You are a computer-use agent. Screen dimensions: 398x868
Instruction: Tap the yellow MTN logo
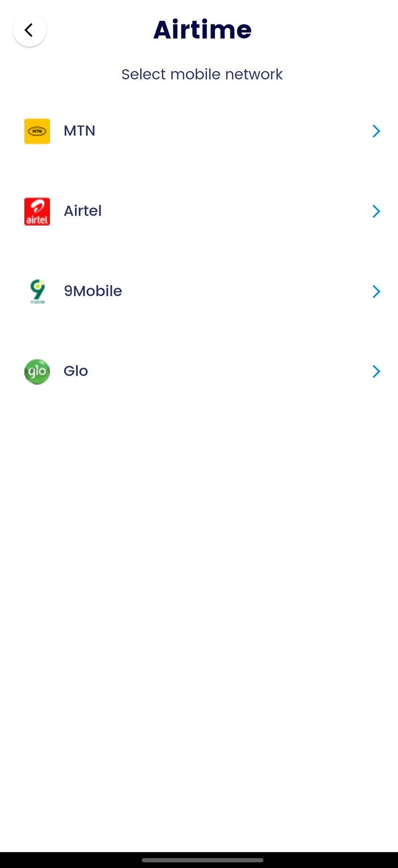click(x=37, y=131)
